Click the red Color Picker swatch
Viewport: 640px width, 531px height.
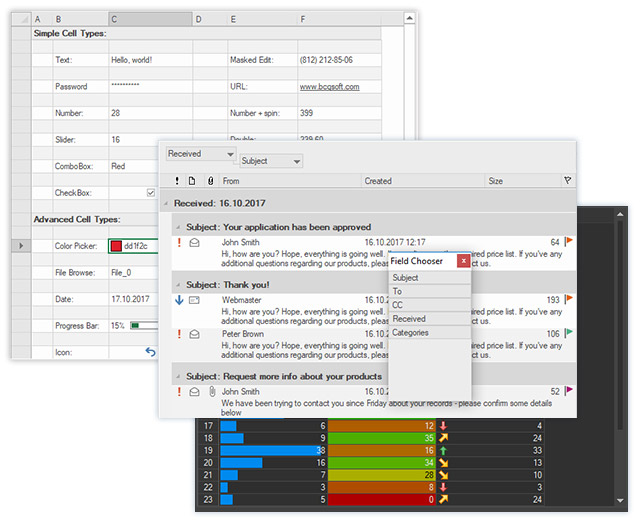click(116, 246)
